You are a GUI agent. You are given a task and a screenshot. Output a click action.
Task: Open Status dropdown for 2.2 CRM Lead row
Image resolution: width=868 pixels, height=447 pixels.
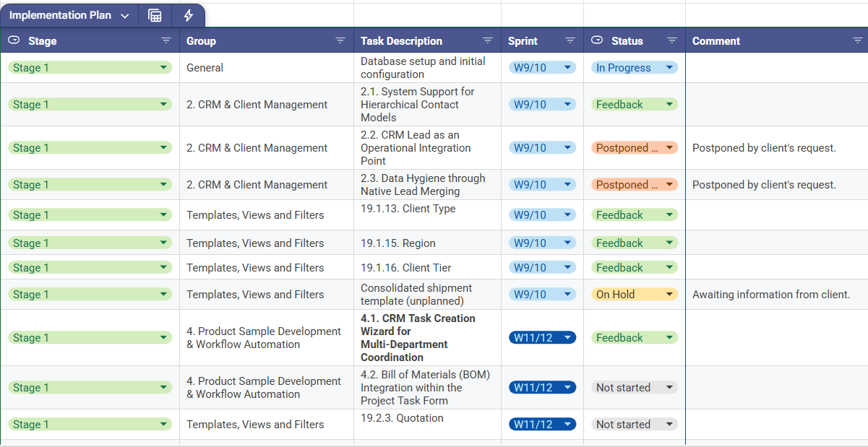(635, 148)
